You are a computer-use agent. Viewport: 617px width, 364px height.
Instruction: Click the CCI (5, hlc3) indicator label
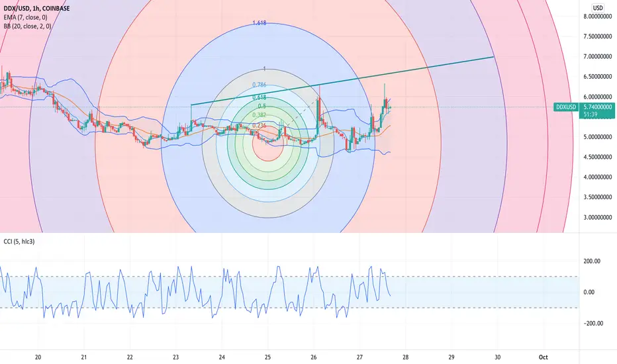(x=19, y=242)
